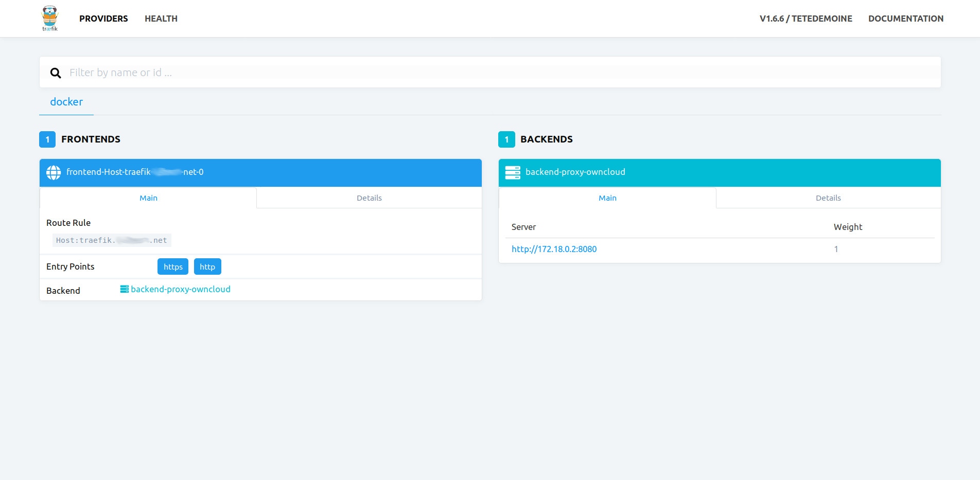
Task: Switch to backend Details tab
Action: [x=828, y=198]
